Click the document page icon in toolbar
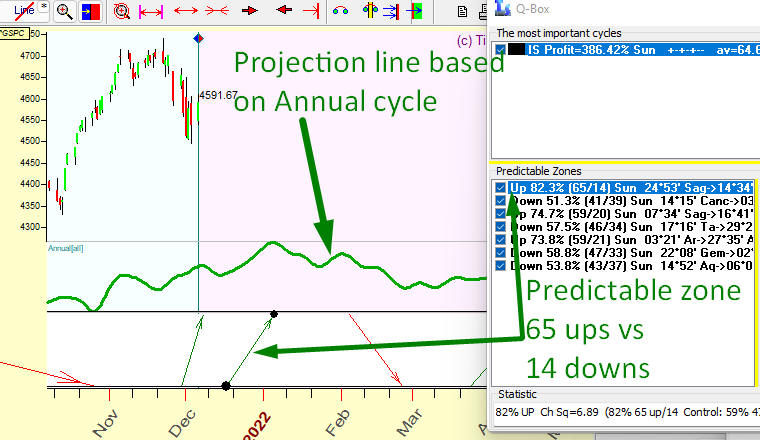 tap(462, 12)
